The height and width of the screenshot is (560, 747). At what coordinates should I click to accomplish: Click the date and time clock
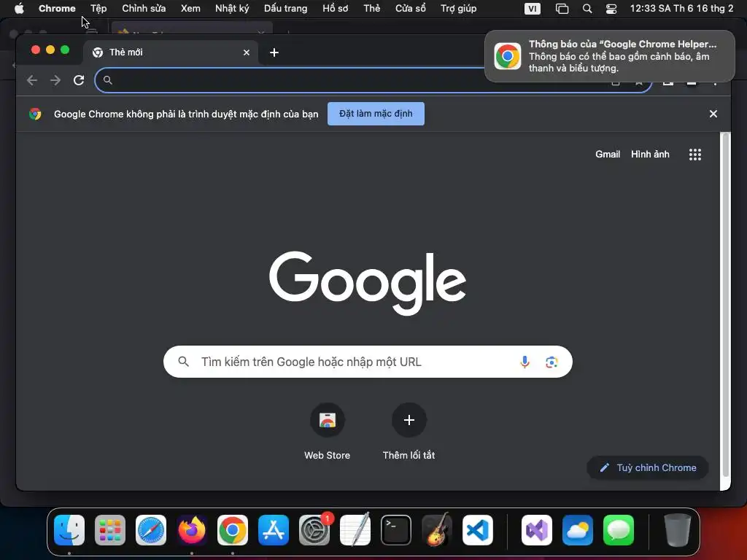click(x=682, y=9)
